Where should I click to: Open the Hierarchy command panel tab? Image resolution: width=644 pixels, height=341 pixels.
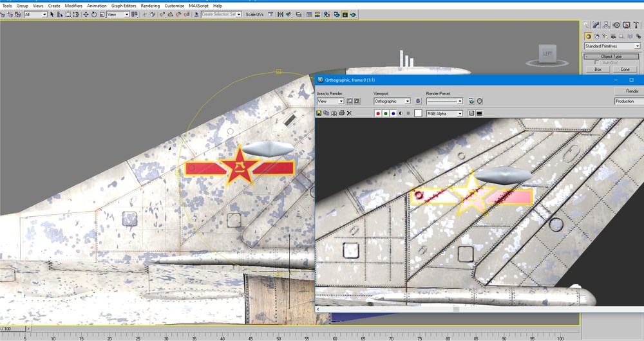coord(606,25)
